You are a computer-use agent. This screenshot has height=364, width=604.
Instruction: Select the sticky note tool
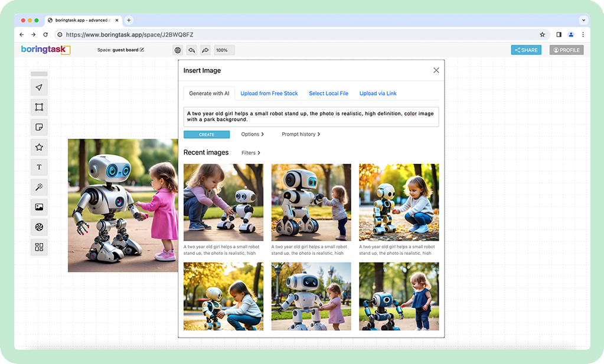tap(39, 127)
